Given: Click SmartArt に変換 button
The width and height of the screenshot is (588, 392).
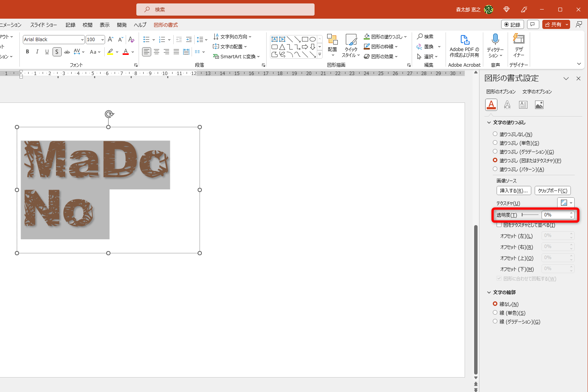Looking at the screenshot, I should 236,56.
